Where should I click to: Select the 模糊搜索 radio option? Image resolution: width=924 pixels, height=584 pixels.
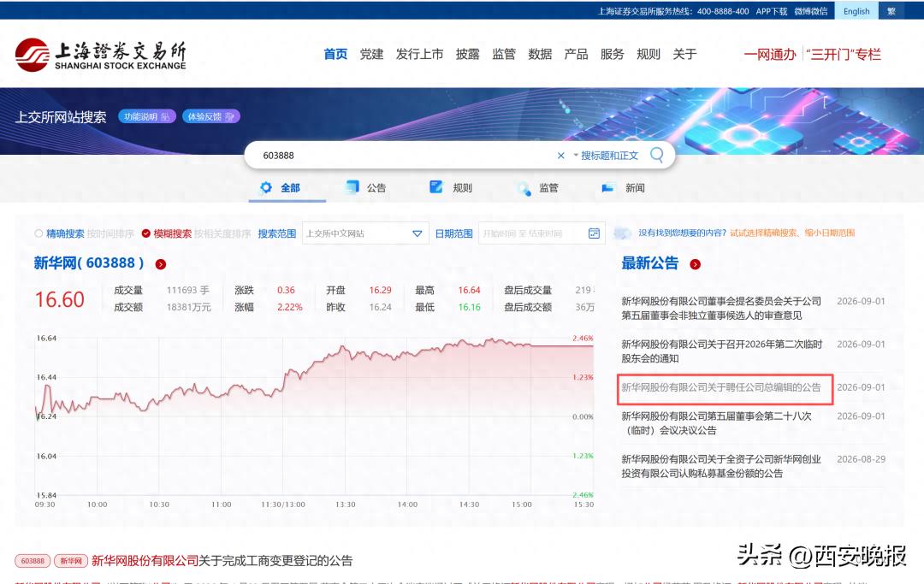146,233
